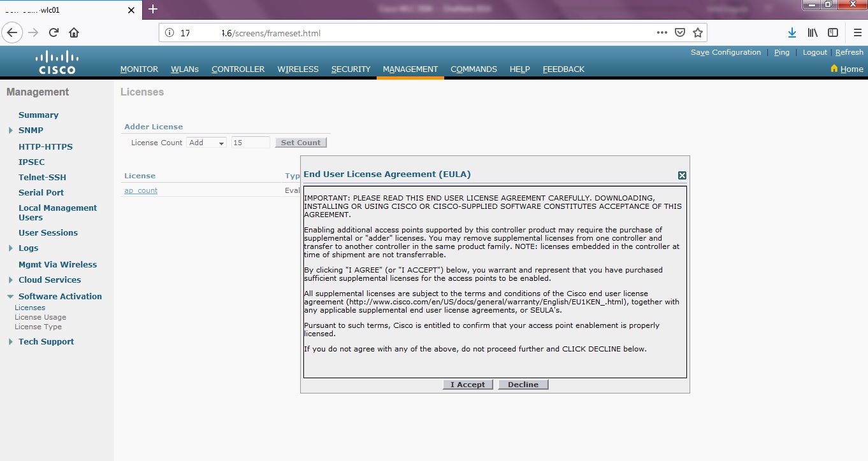
Task: Select License Type sidebar item
Action: (x=38, y=327)
